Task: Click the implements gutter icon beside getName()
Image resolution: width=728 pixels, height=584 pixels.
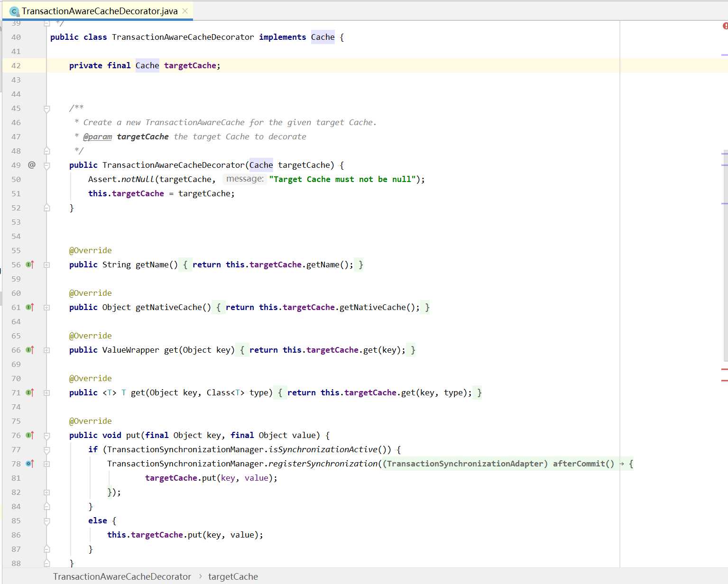Action: 30,265
